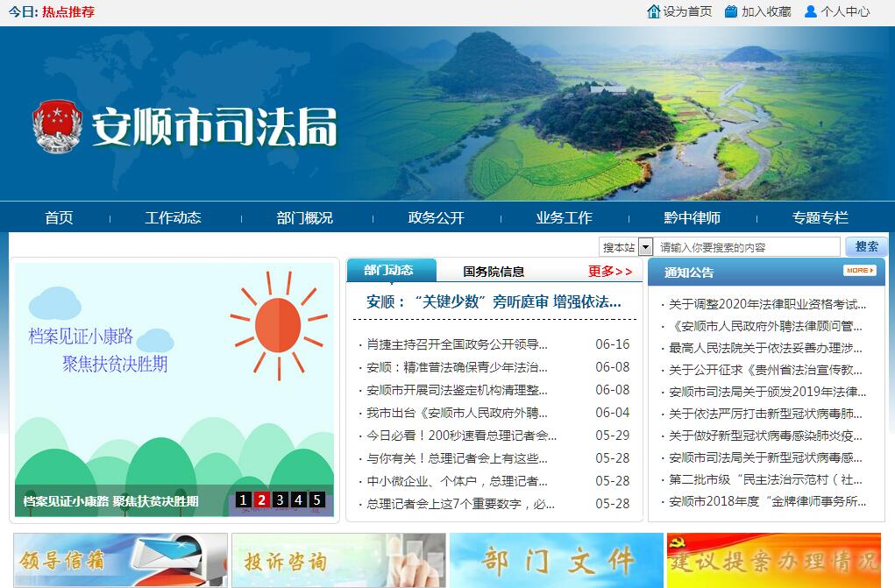Click the house icon beside 设为首页

tap(654, 11)
